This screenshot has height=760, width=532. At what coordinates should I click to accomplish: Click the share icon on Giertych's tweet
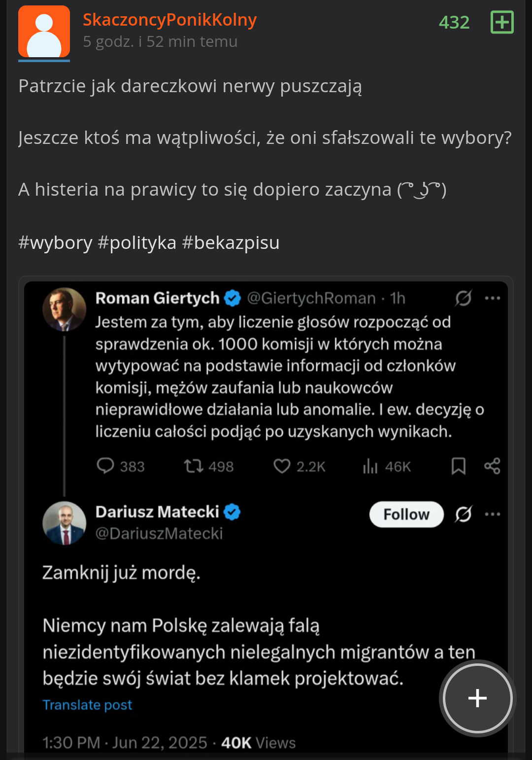(492, 466)
